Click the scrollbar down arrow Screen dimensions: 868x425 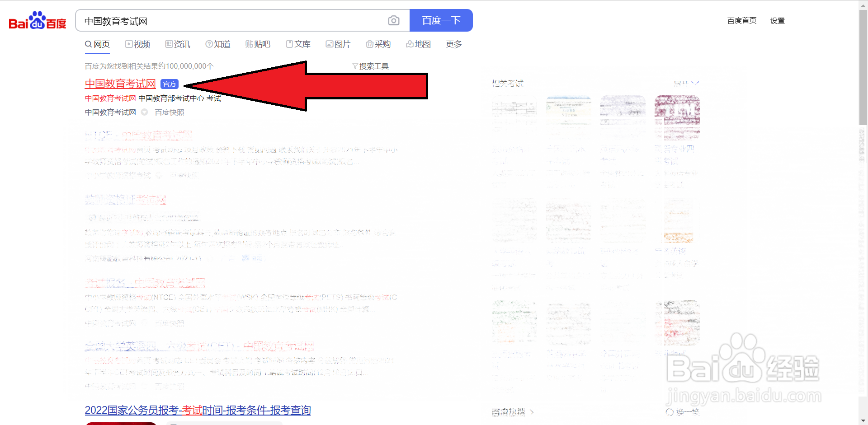click(863, 421)
